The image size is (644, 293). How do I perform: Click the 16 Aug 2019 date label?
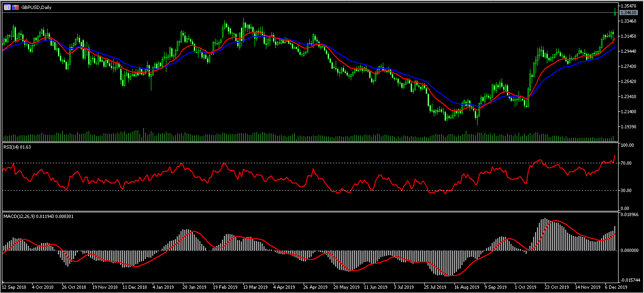466,287
